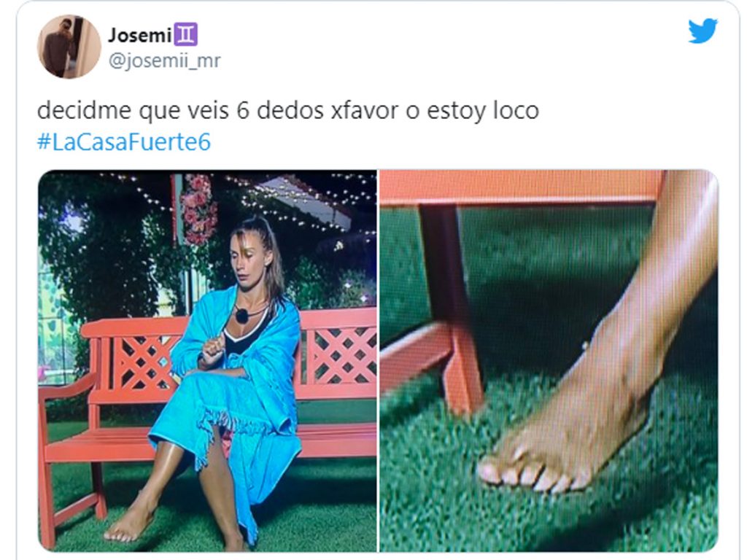This screenshot has height=560, width=747.
Task: Click the tweet text about 6 dedos
Action: coord(287,111)
